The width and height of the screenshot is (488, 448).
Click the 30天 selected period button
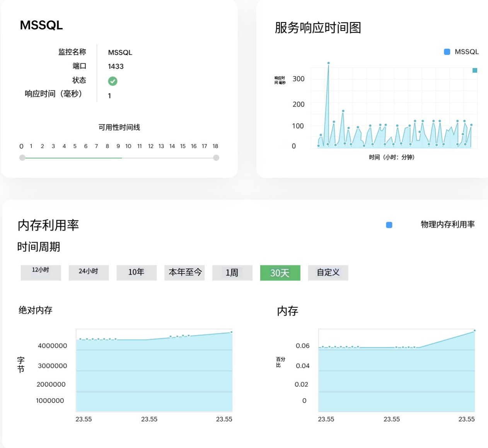[280, 273]
